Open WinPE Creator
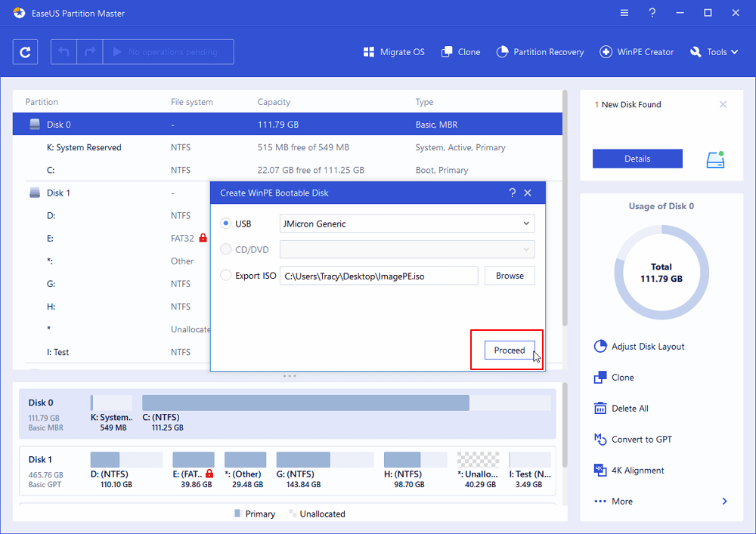The image size is (756, 534). tap(637, 52)
